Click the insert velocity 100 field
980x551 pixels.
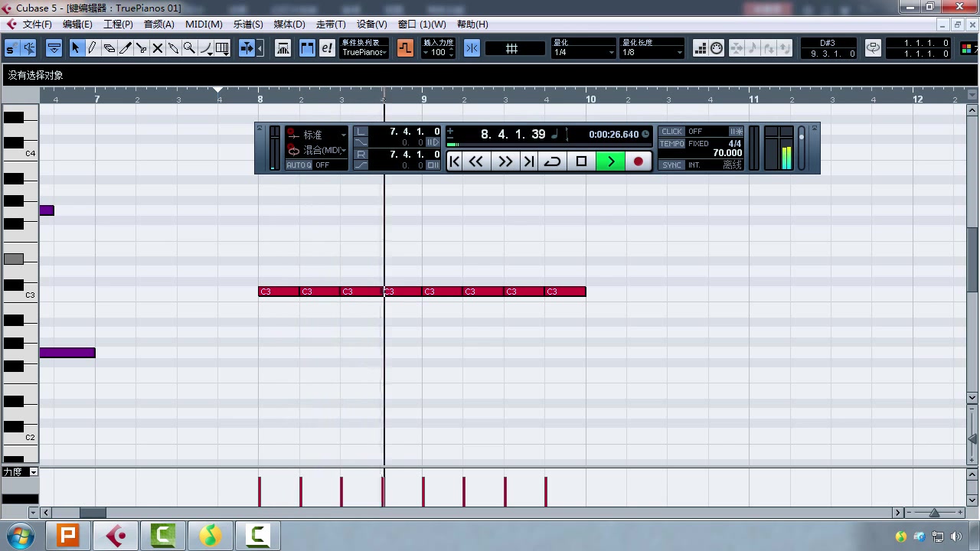click(439, 52)
